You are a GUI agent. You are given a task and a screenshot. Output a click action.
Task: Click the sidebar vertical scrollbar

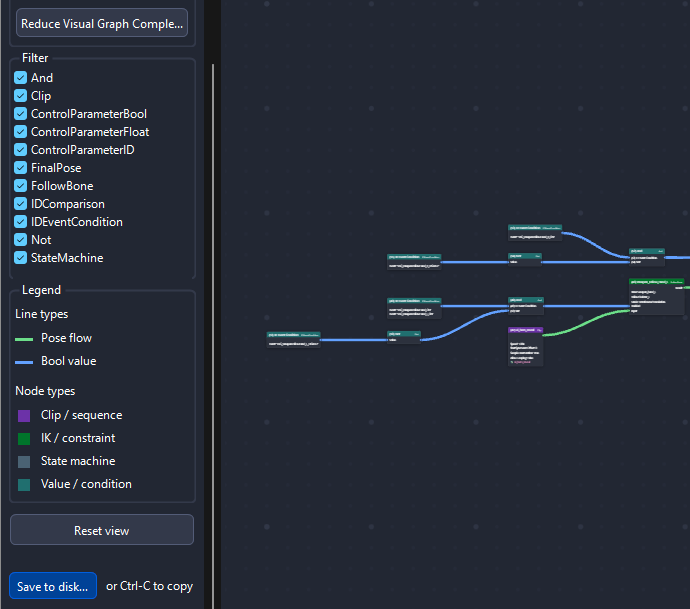pyautogui.click(x=213, y=336)
